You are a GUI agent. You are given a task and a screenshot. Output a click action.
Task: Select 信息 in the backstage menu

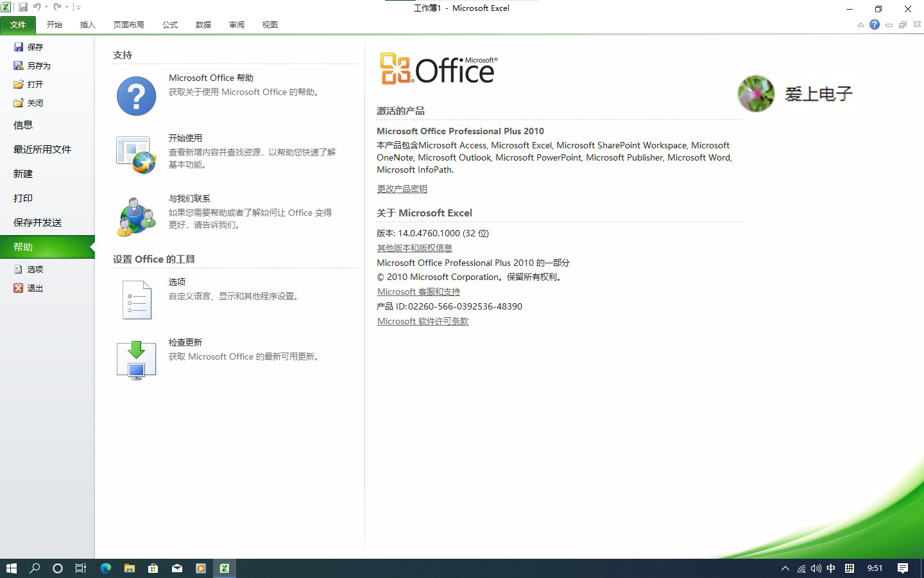click(47, 125)
